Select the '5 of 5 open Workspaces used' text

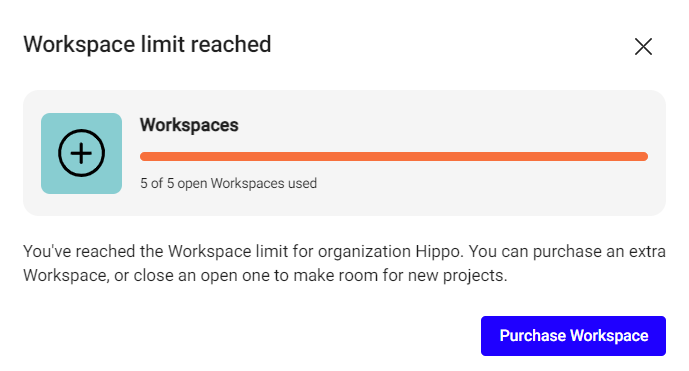[228, 183]
